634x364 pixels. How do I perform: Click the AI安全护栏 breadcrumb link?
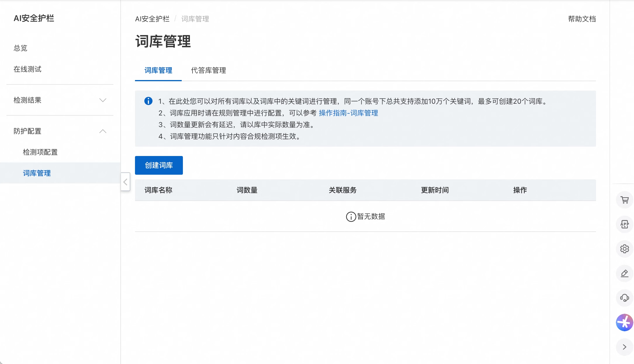[152, 19]
